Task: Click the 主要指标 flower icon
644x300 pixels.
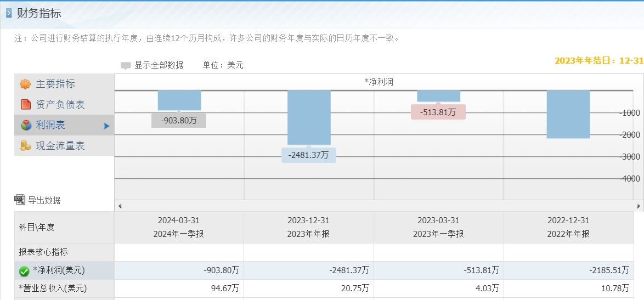Action: (x=25, y=84)
